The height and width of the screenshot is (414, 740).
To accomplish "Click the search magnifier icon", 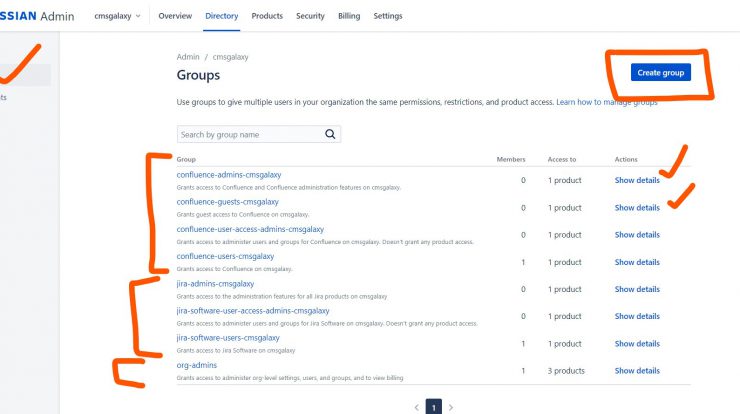I will 330,134.
